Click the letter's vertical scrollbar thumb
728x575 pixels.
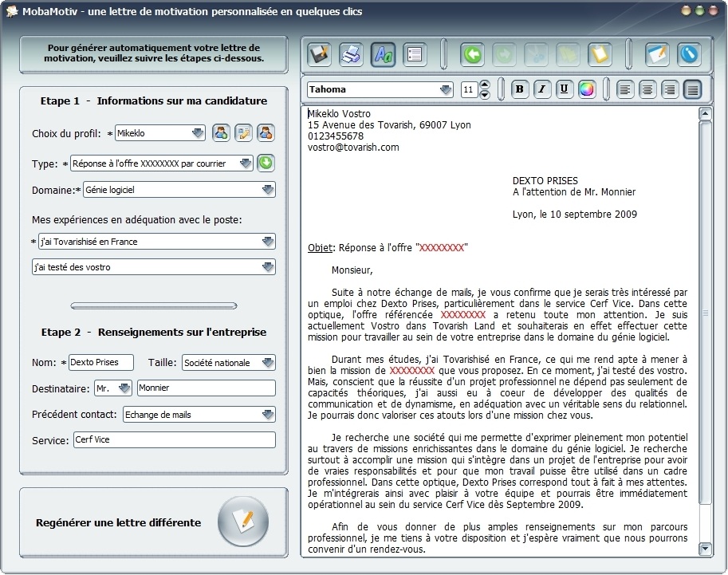tap(705, 313)
